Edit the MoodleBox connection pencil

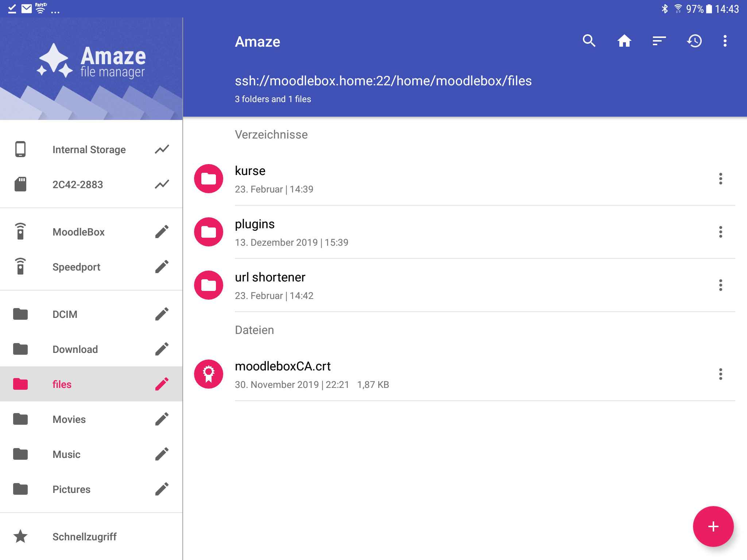pyautogui.click(x=162, y=232)
